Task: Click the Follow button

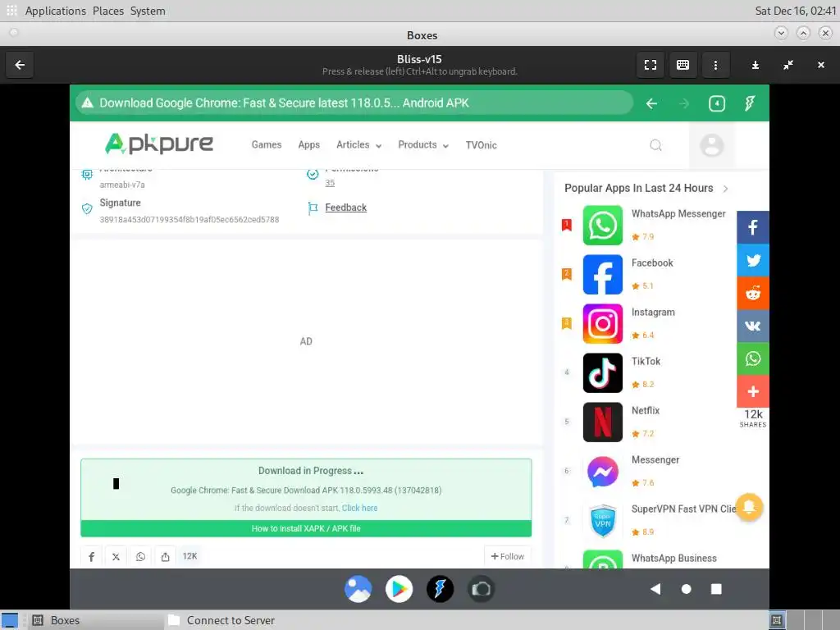Action: (507, 557)
